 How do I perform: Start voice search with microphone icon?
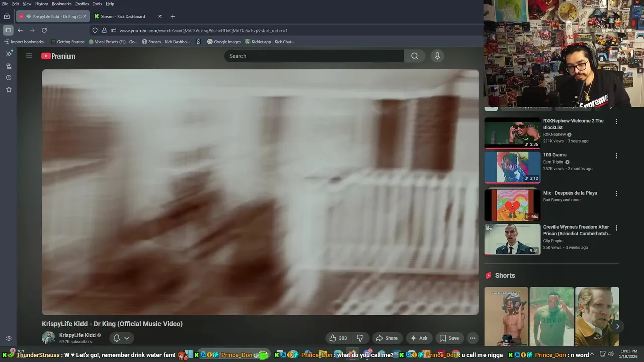pos(437,56)
